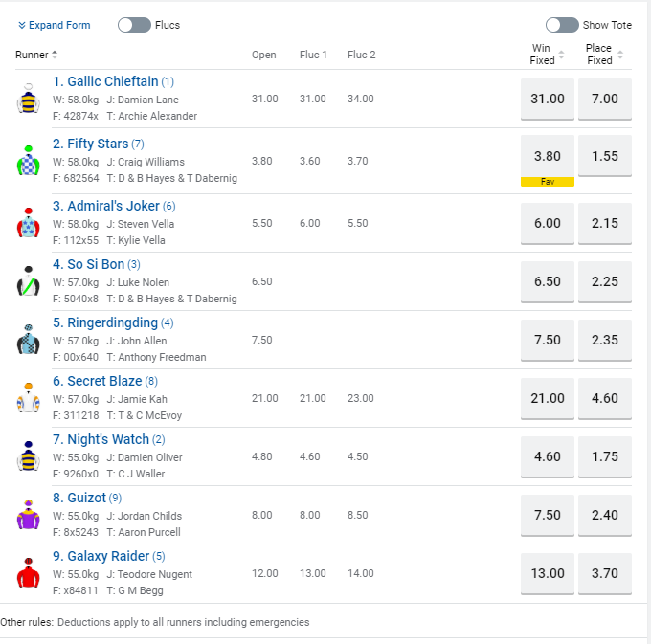The image size is (651, 644).
Task: Click So Si Bon's black silks icon
Action: (28, 281)
